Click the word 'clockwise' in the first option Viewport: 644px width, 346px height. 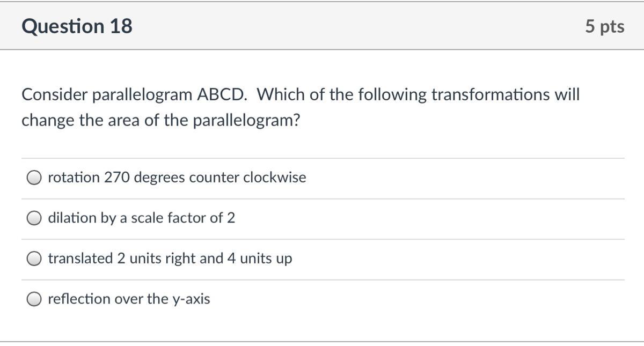[x=275, y=178]
